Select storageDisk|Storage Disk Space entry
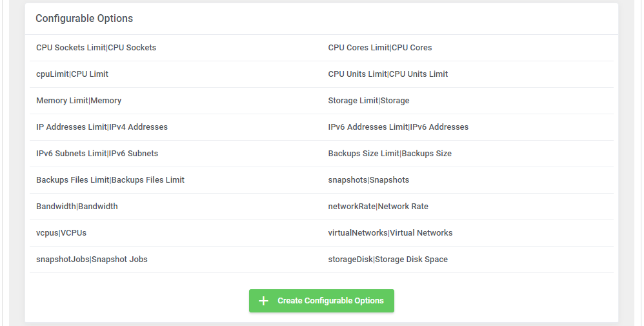The width and height of the screenshot is (644, 326). [x=388, y=260]
